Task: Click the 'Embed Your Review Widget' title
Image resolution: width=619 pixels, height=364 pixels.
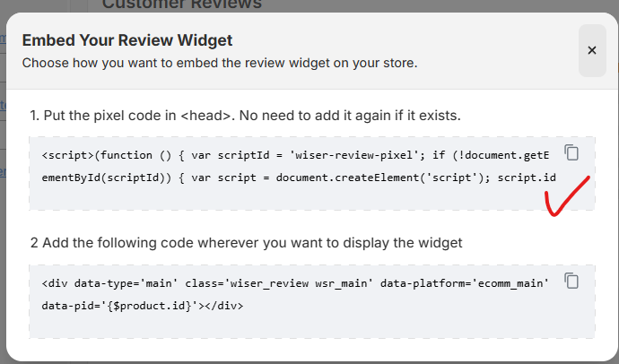Action: [126, 40]
